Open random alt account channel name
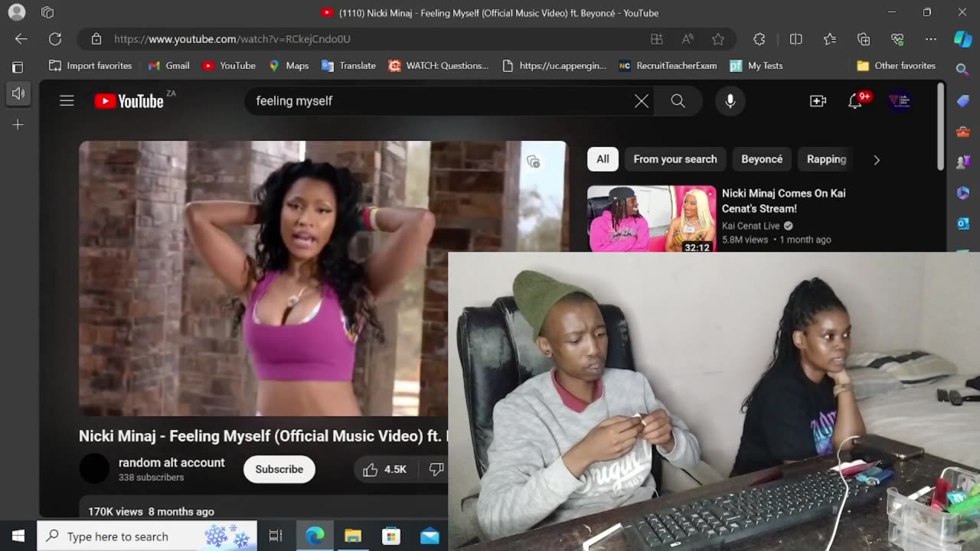This screenshot has height=551, width=980. [x=171, y=462]
